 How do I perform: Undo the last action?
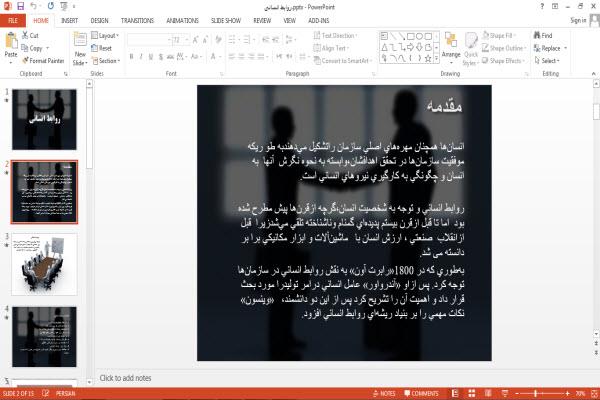coord(34,6)
